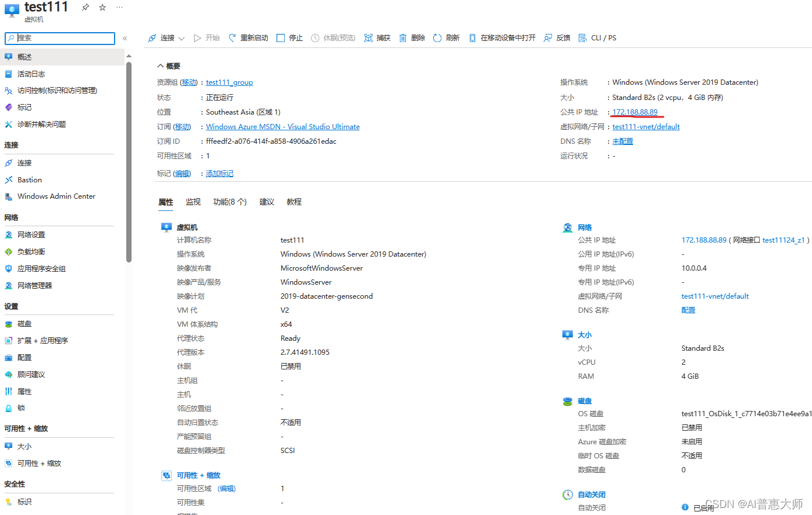Image resolution: width=812 pixels, height=515 pixels.
Task: Refresh the page with the 刷新 button
Action: click(x=447, y=38)
